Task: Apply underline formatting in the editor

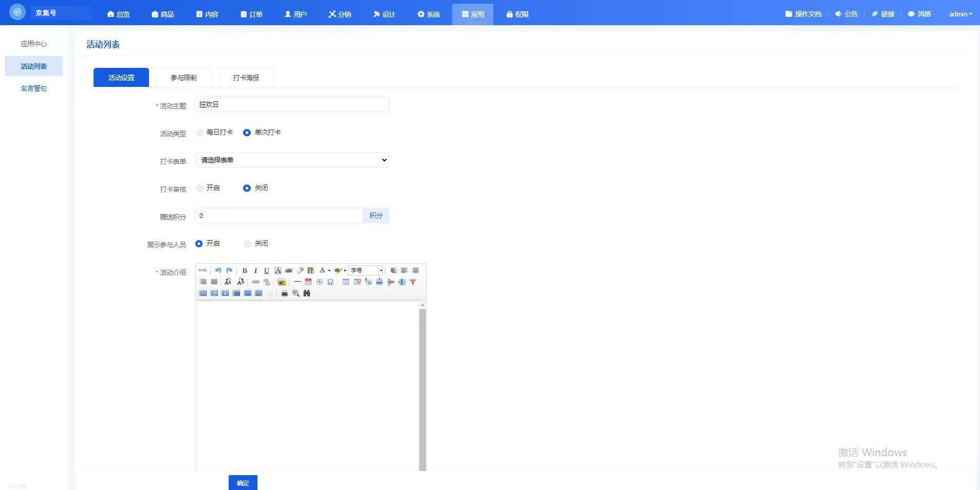Action: pos(266,270)
